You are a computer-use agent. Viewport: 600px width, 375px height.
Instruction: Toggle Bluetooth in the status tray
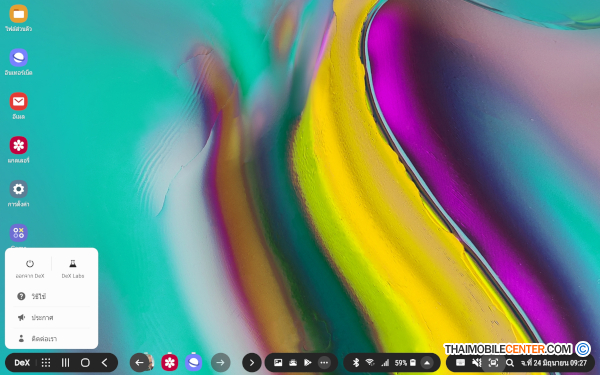(x=355, y=363)
